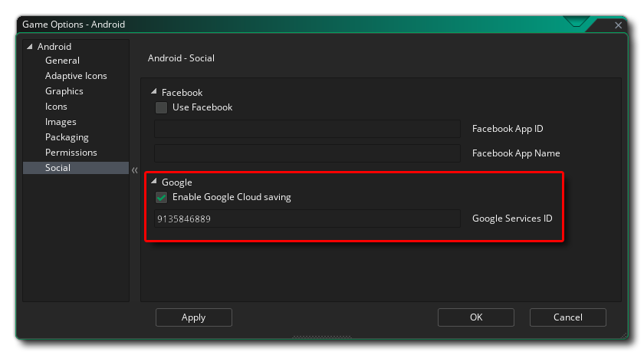Screen dimensions: 644x355
Task: Select Adaptive Icons in the sidebar
Action: point(76,76)
